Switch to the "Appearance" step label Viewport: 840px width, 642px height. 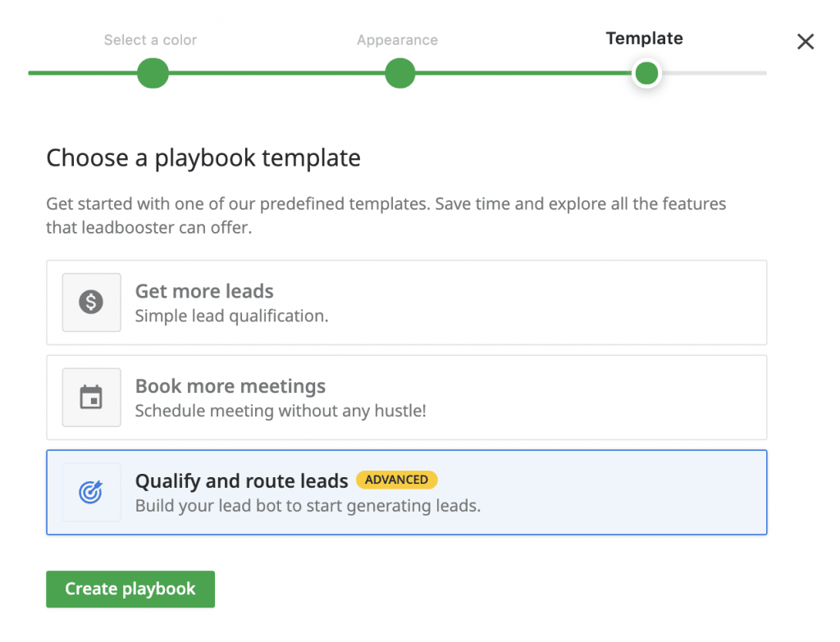(397, 39)
